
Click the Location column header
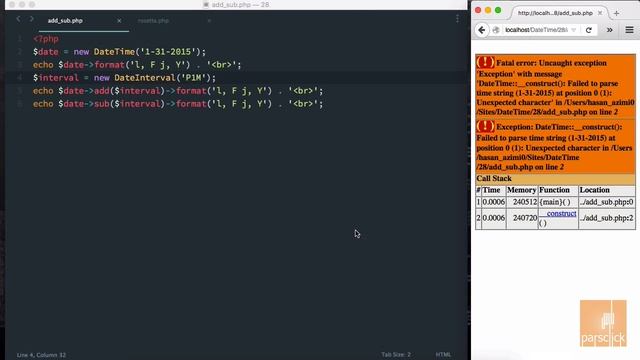point(607,190)
